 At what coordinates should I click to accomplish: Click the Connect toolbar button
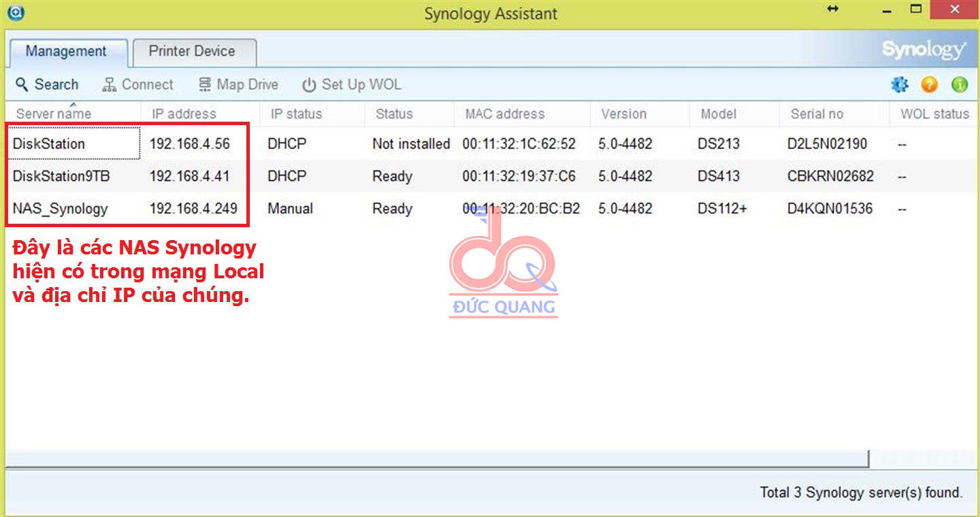point(137,84)
